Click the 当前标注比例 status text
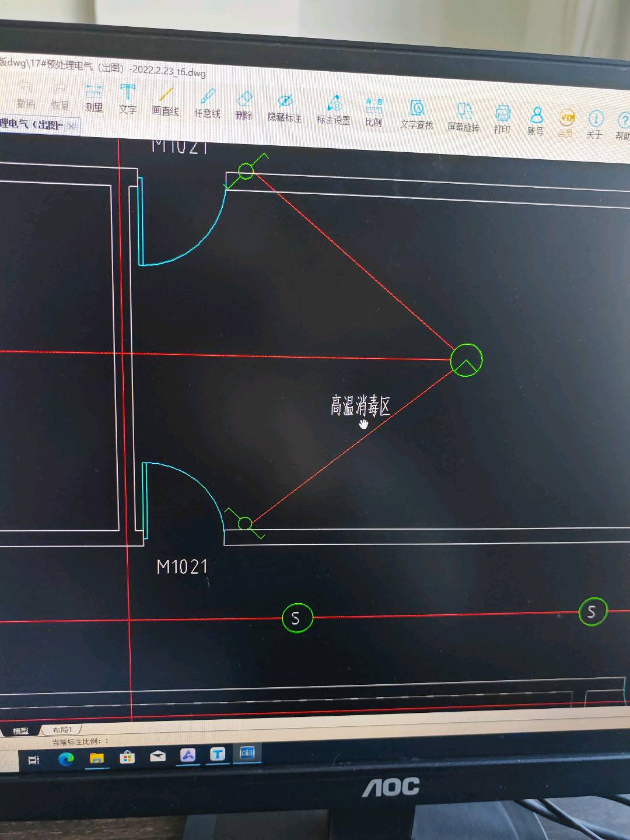Image resolution: width=630 pixels, height=840 pixels. click(x=80, y=741)
